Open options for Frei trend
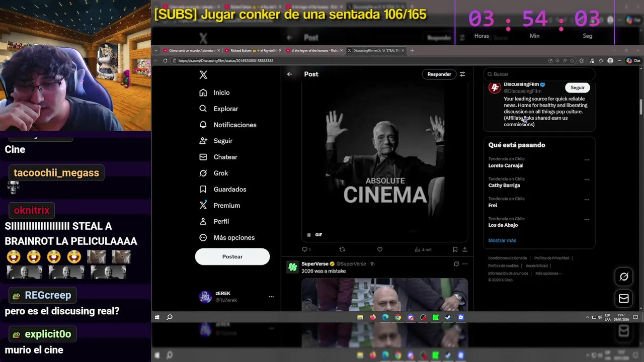The width and height of the screenshot is (644, 362). click(587, 200)
